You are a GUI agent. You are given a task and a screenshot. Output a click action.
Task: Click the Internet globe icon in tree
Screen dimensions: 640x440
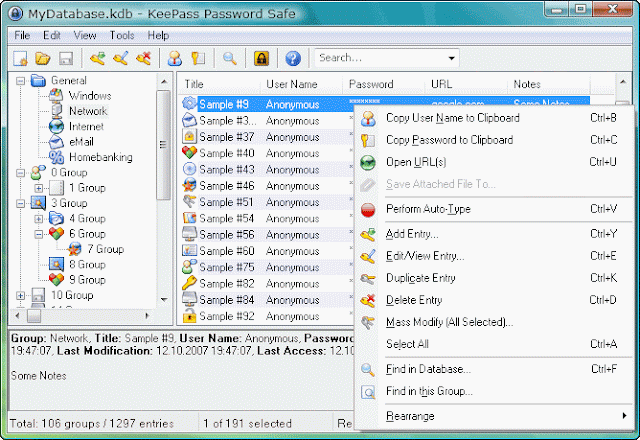coord(56,127)
